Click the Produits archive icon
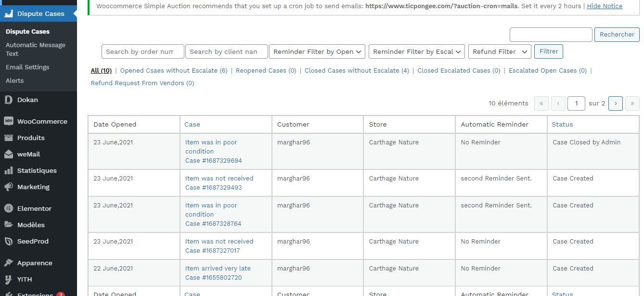The image size is (644, 296). [x=8, y=138]
